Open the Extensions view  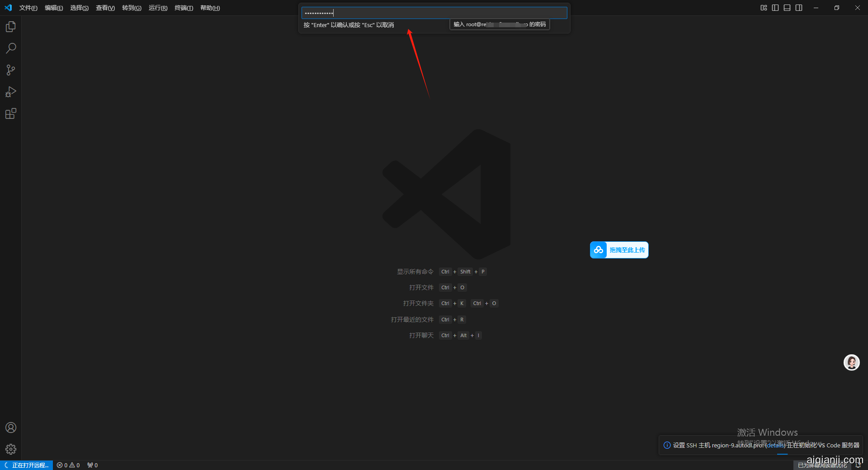tap(11, 113)
